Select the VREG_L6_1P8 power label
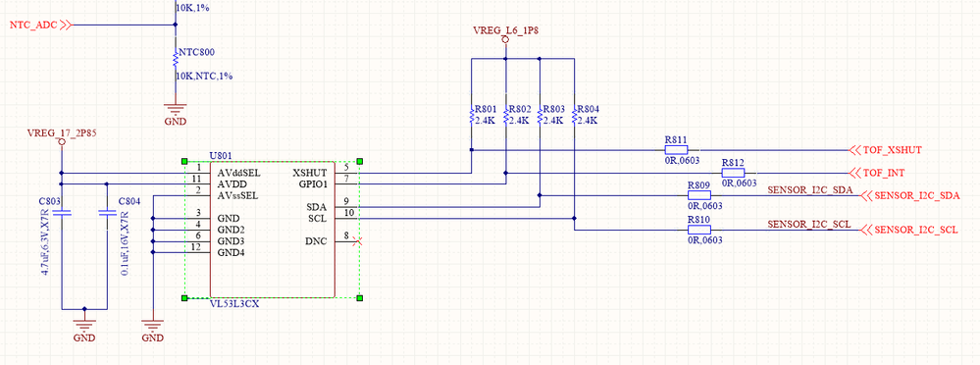This screenshot has height=365, width=980. 505,29
